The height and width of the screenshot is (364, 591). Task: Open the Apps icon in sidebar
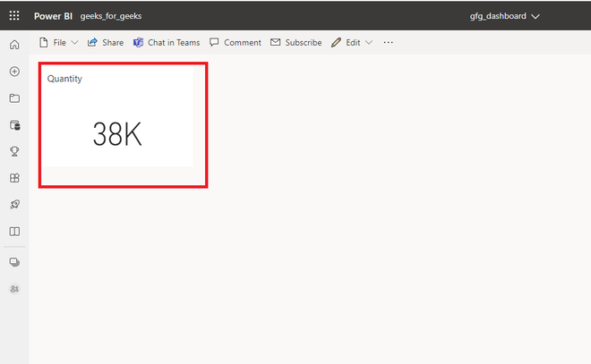click(14, 178)
